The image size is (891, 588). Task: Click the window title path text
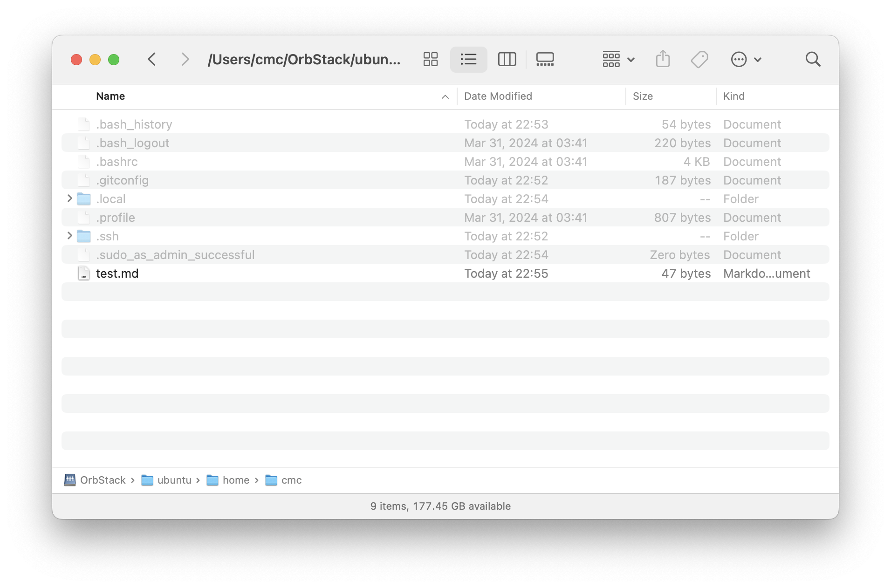304,59
